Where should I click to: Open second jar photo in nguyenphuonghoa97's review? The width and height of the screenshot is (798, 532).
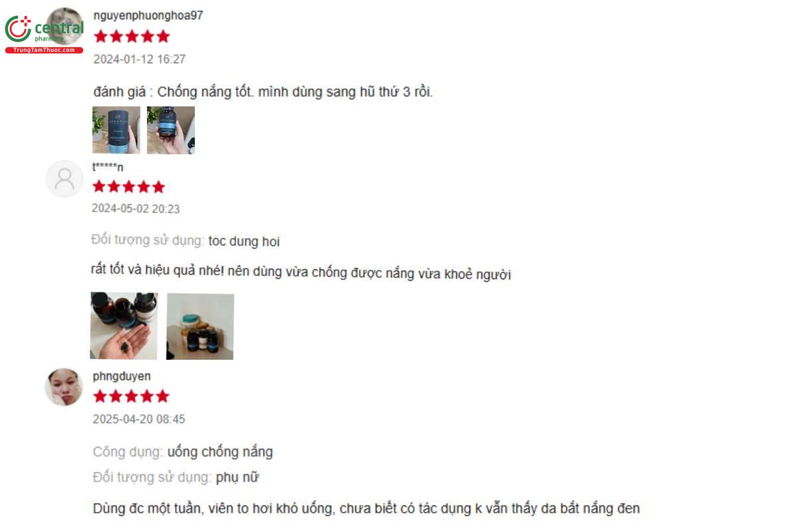tap(171, 130)
